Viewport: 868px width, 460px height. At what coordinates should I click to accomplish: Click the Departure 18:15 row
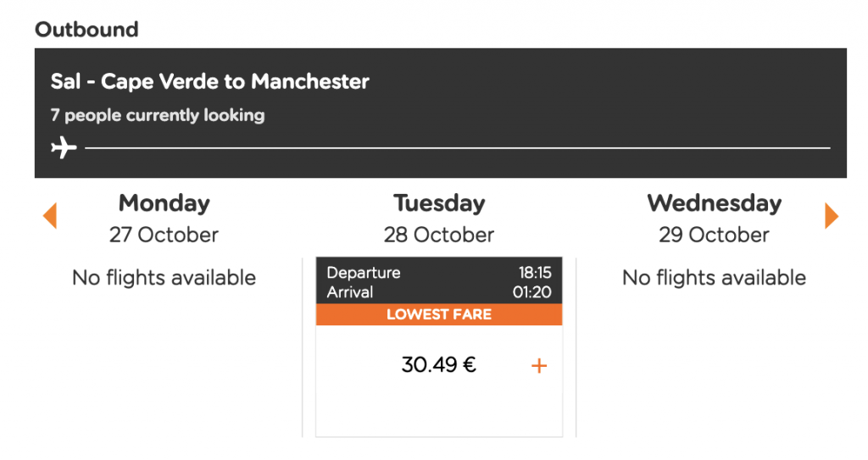(x=439, y=272)
